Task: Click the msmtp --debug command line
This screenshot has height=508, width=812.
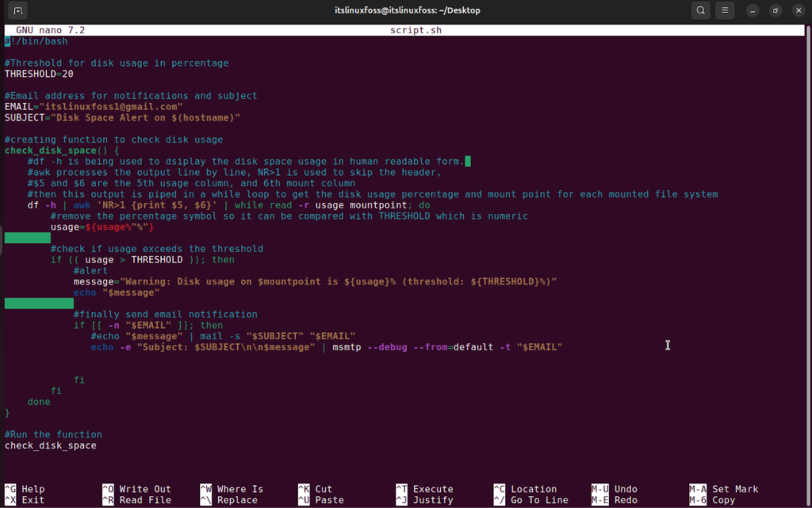Action: coord(327,347)
